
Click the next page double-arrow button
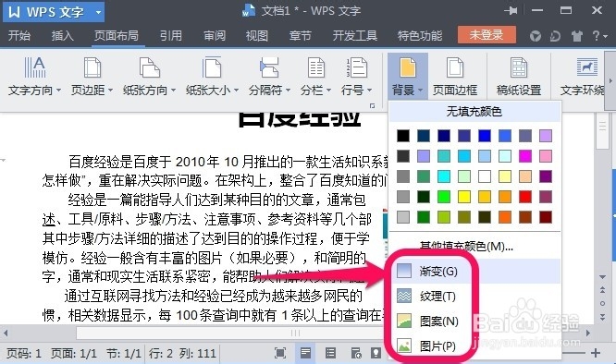tap(602, 316)
